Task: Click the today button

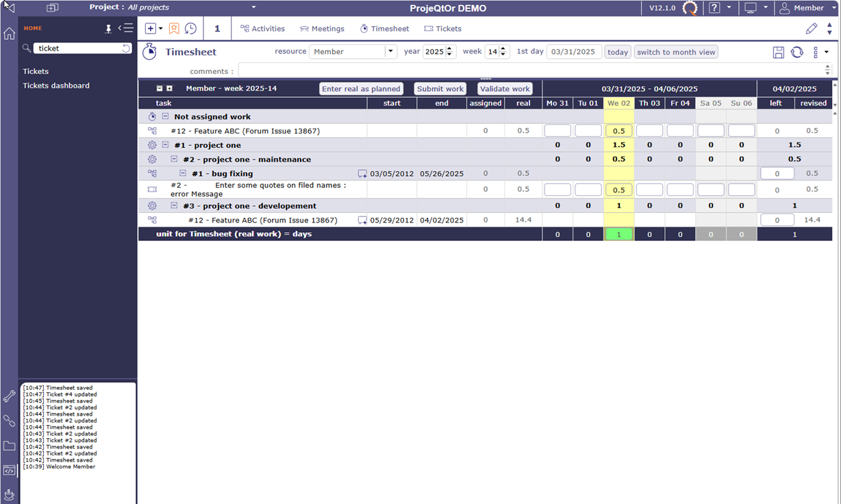Action: click(618, 52)
